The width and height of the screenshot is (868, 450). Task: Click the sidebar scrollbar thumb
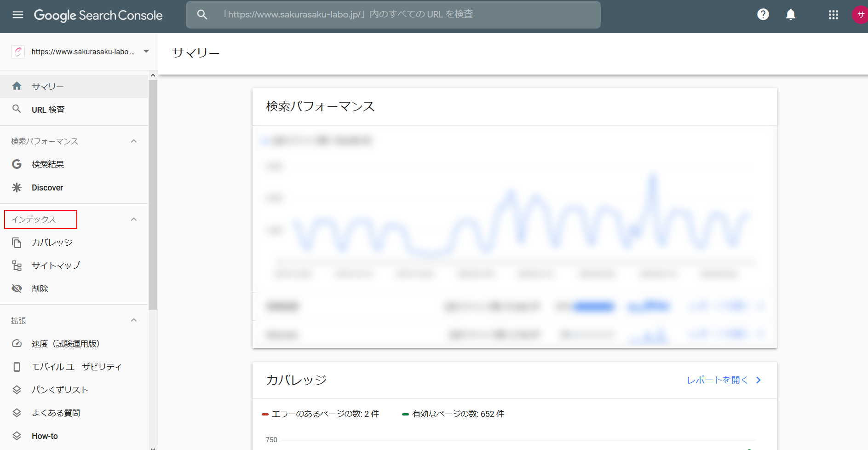[153, 195]
